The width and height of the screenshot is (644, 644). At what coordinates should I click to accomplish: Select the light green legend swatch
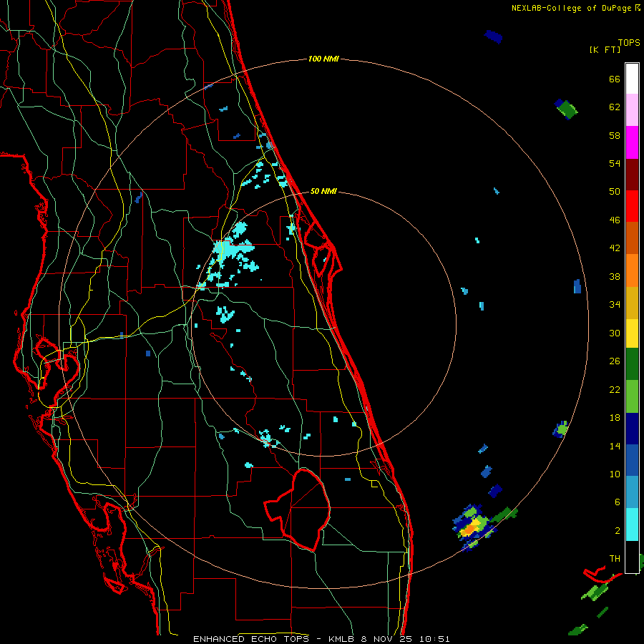pyautogui.click(x=632, y=396)
